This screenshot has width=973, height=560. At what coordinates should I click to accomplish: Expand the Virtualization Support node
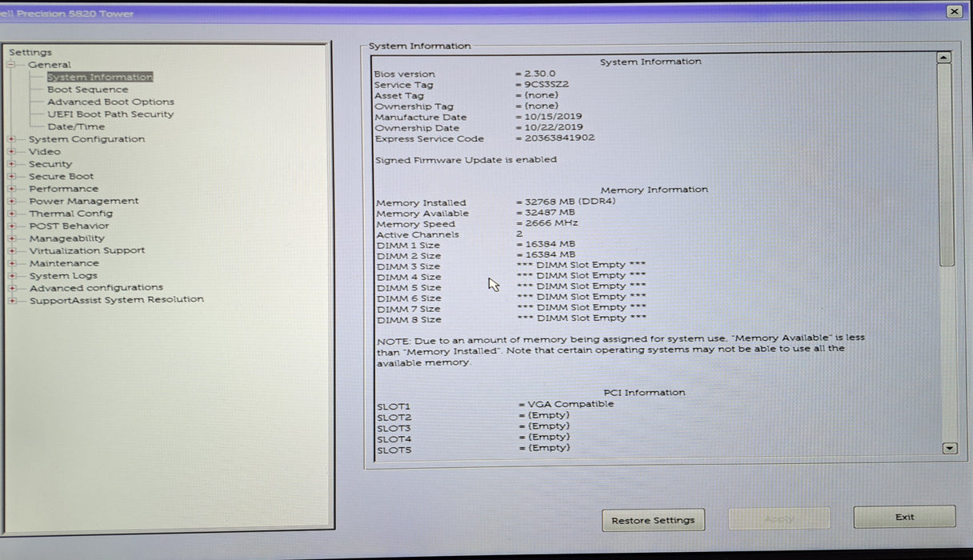coord(12,250)
